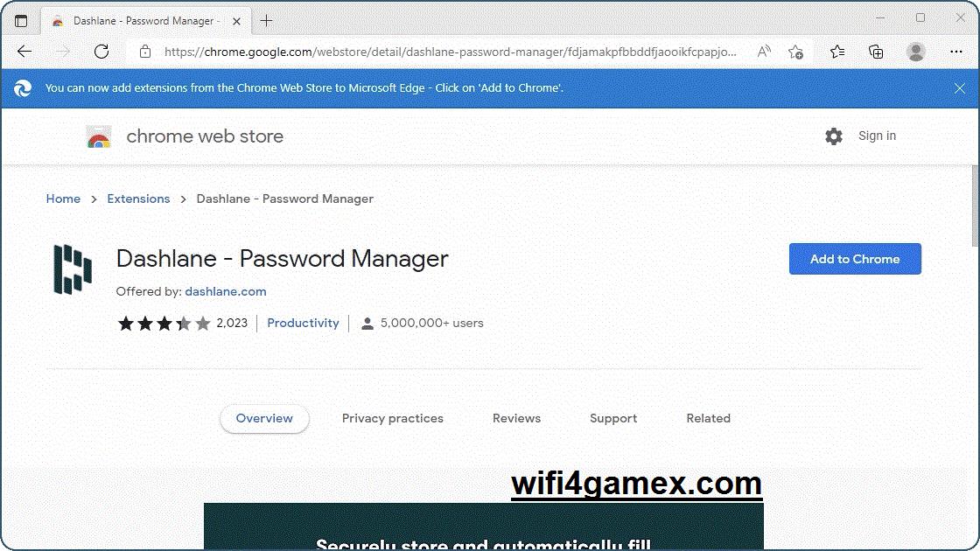
Task: Dismiss the blue Edge notification bar
Action: 960,88
